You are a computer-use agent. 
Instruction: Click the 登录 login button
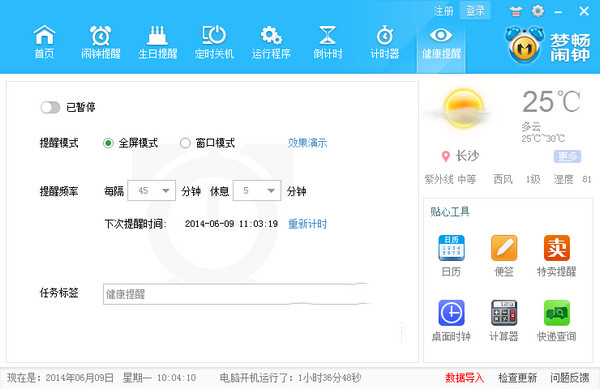coord(475,11)
